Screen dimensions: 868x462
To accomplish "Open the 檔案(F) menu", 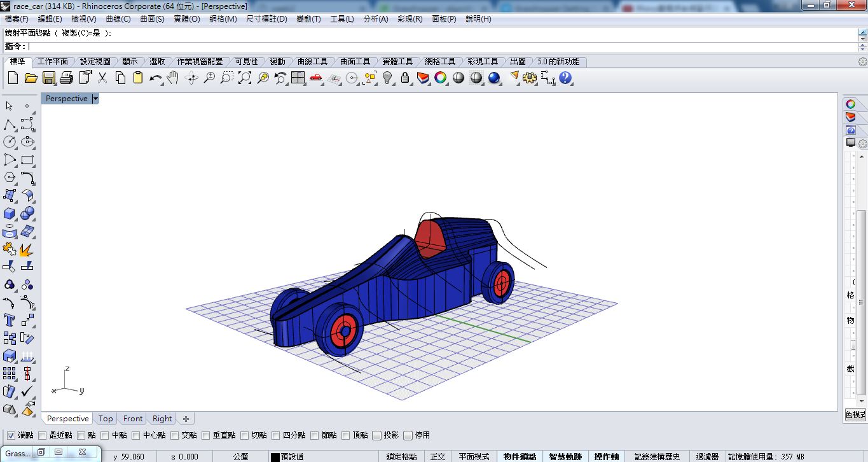I will 17,19.
